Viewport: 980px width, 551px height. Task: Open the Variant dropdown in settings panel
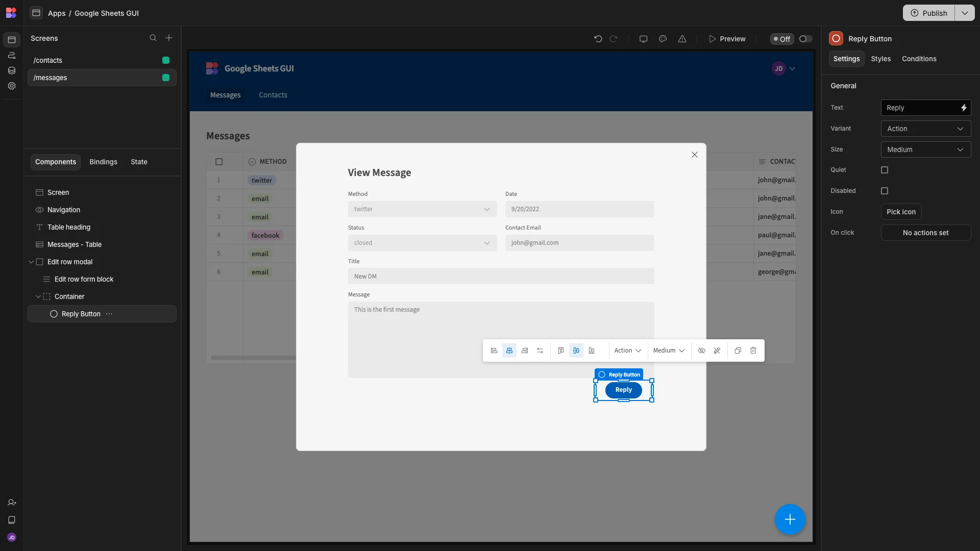[925, 129]
